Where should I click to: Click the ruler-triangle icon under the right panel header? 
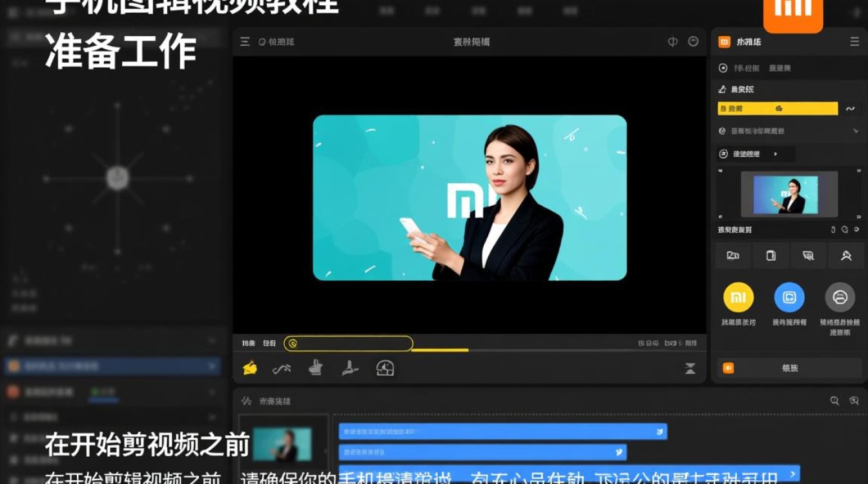coord(723,89)
